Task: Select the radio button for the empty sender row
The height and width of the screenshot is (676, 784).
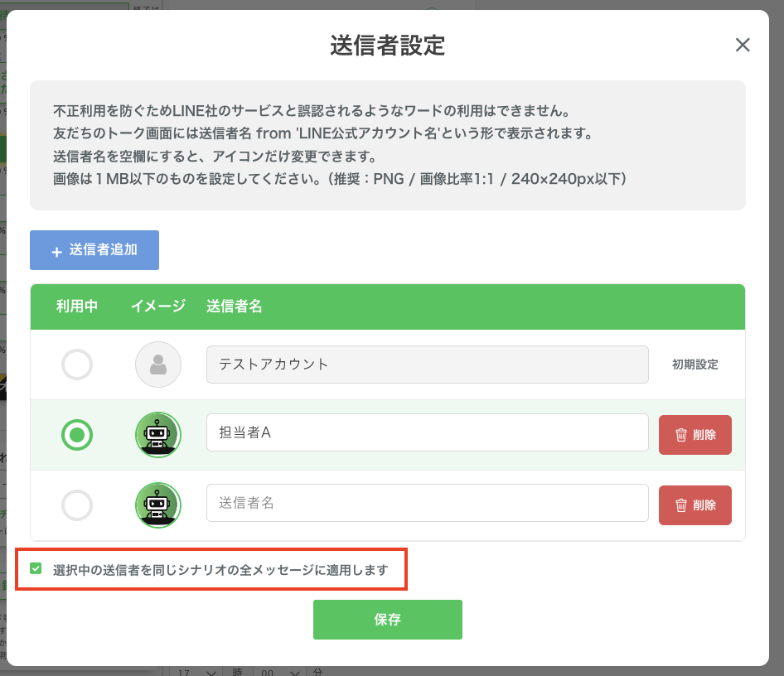Action: tap(77, 505)
